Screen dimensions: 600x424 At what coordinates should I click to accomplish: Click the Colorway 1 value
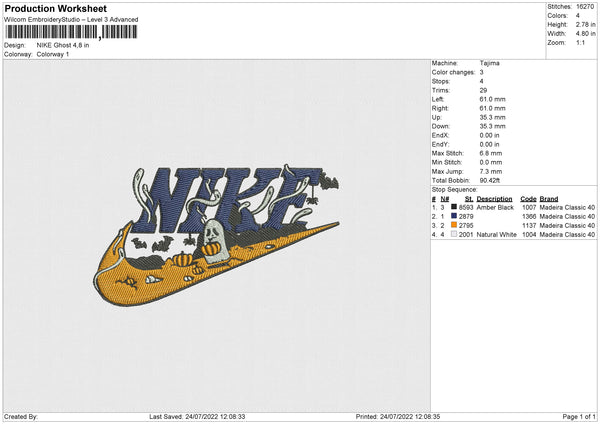click(x=53, y=54)
